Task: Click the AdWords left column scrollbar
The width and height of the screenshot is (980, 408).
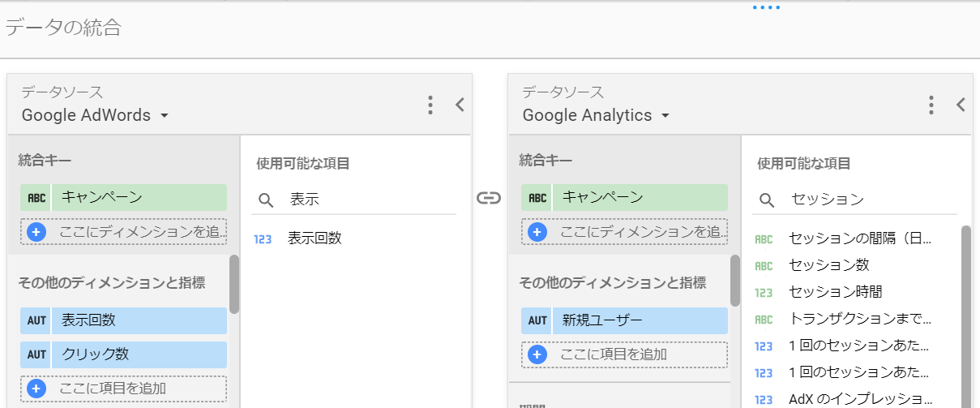Action: tap(234, 284)
